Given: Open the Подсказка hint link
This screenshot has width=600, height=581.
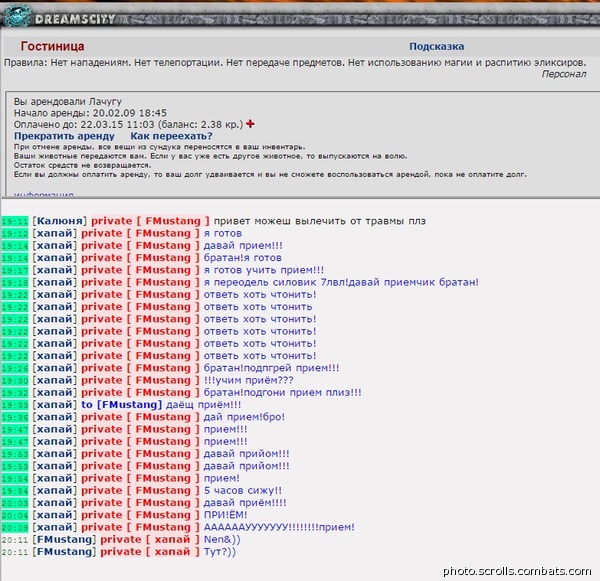Looking at the screenshot, I should (x=437, y=47).
